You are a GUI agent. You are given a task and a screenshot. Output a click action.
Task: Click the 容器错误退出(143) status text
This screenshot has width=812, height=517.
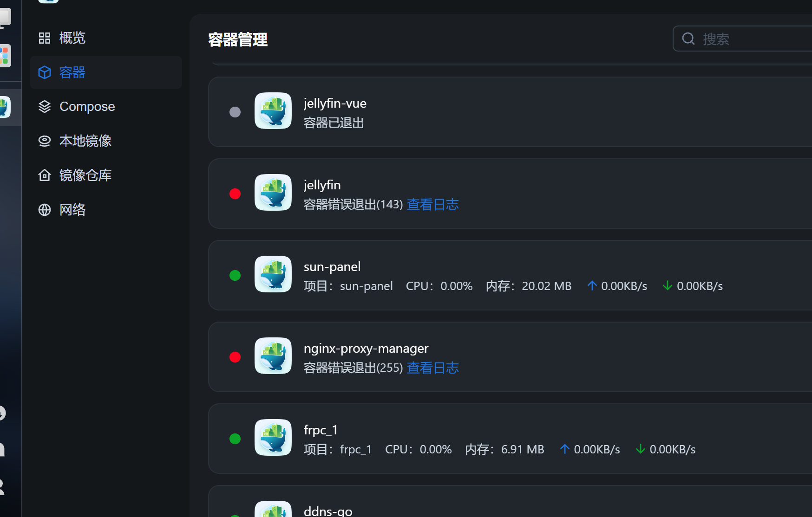353,204
